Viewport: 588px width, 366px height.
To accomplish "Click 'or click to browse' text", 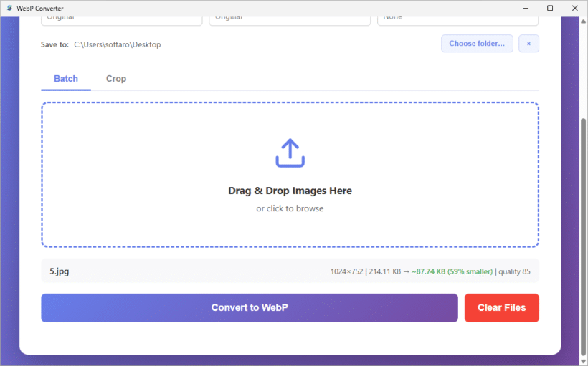I will pos(290,208).
